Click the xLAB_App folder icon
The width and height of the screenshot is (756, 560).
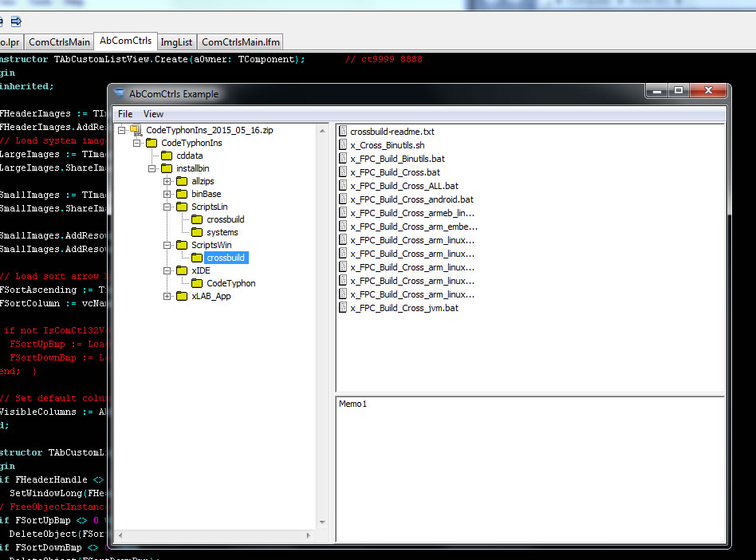[182, 296]
